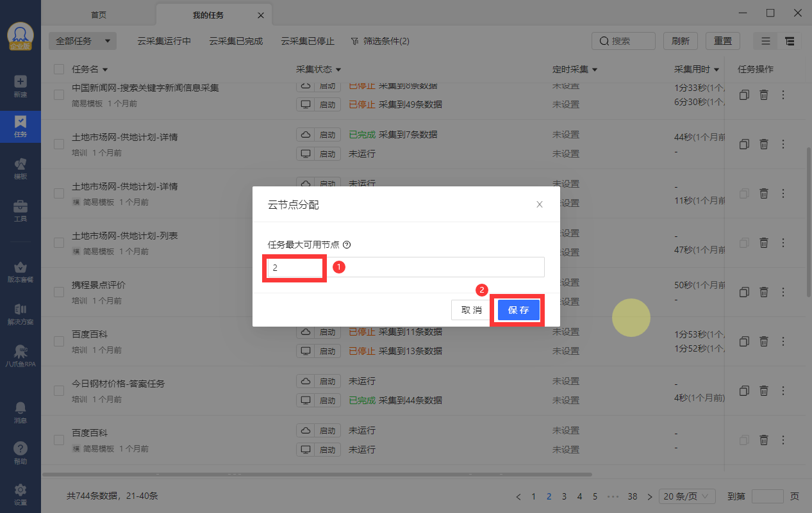Open the 模板 templates sidebar icon

click(21, 168)
